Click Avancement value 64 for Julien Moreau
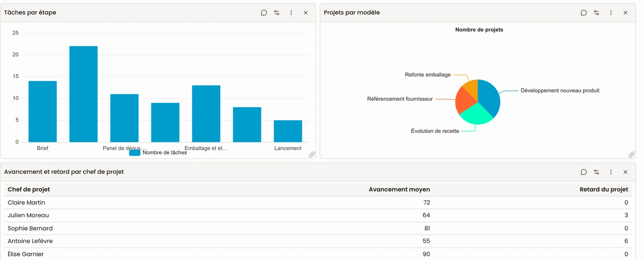Image resolution: width=644 pixels, height=260 pixels. pyautogui.click(x=426, y=215)
